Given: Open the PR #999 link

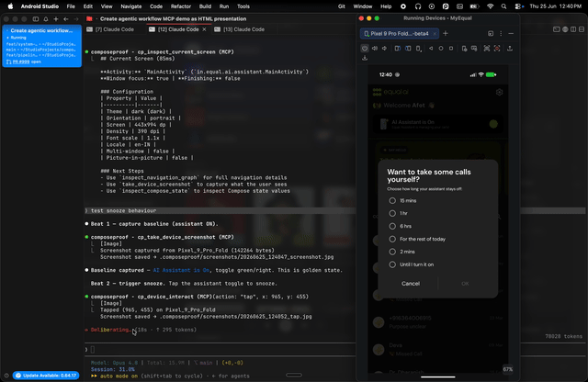Looking at the screenshot, I should coord(21,62).
